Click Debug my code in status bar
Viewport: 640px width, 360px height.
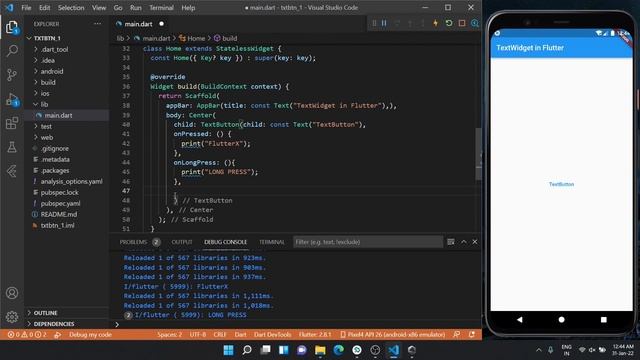click(90, 334)
